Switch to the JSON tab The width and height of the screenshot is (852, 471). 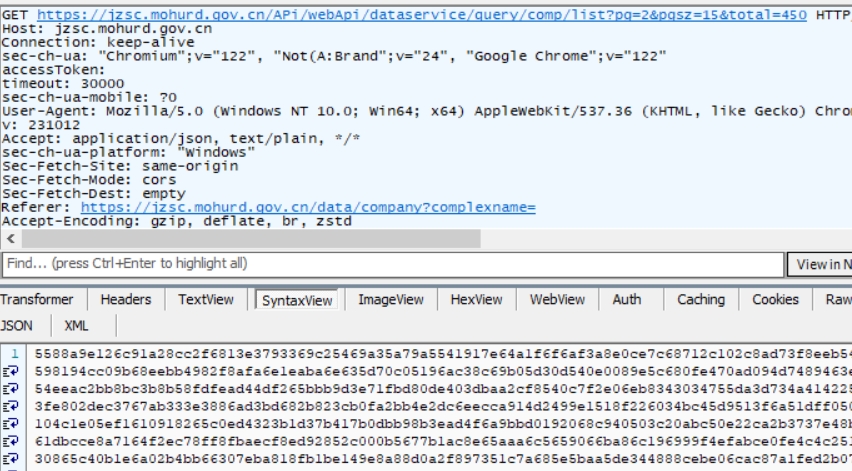tap(17, 326)
